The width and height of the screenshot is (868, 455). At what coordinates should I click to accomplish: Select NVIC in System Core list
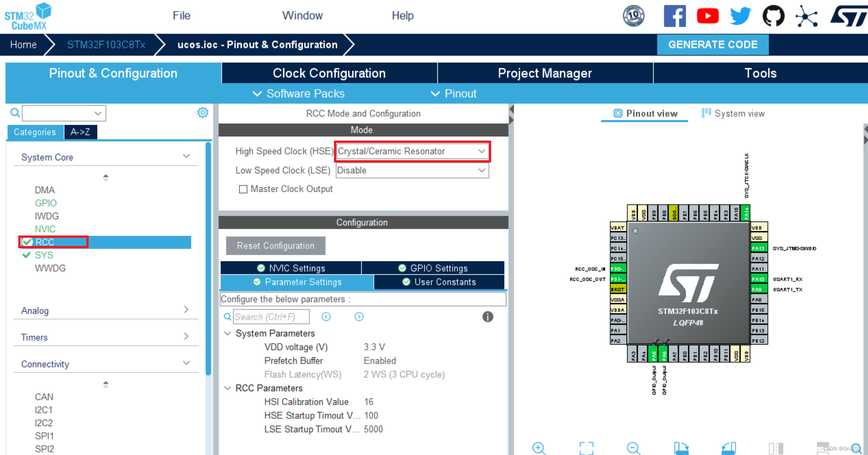45,229
